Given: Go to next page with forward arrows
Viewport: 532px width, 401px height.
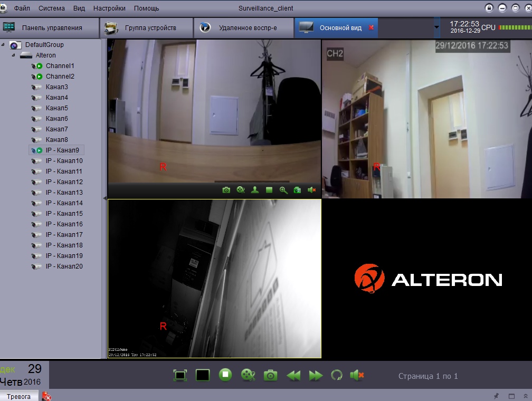Looking at the screenshot, I should tap(316, 376).
